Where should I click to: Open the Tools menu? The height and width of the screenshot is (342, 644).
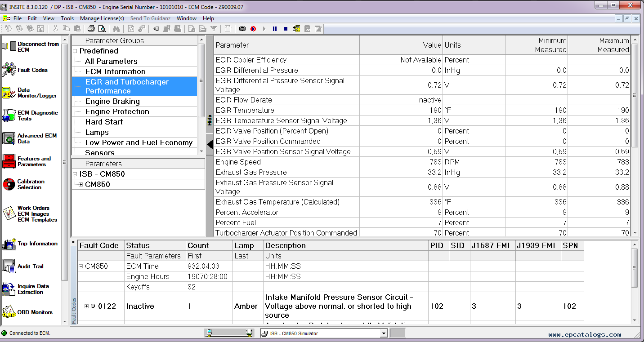pos(67,18)
